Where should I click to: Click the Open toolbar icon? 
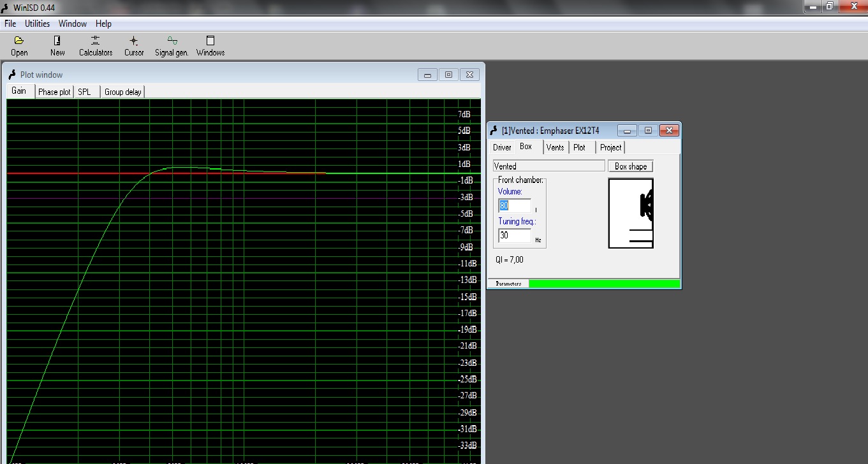[x=19, y=46]
